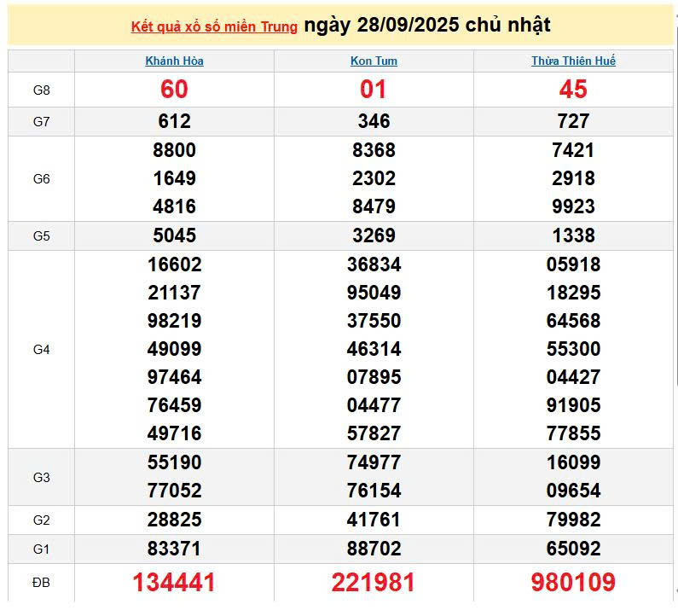Select the G7 row label
Viewport: 678px width, 616px height.
click(42, 121)
